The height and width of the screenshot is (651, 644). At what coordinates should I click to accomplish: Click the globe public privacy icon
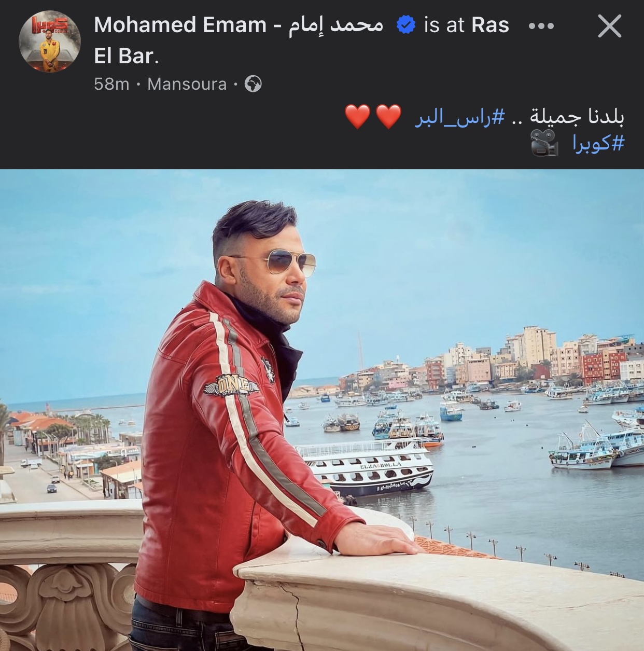tap(253, 84)
